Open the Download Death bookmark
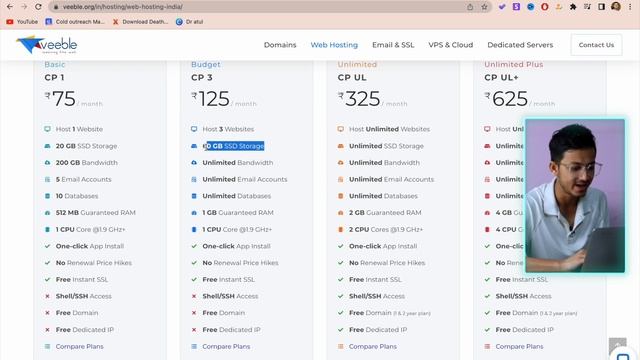Image resolution: width=640 pixels, height=360 pixels. pos(140,22)
